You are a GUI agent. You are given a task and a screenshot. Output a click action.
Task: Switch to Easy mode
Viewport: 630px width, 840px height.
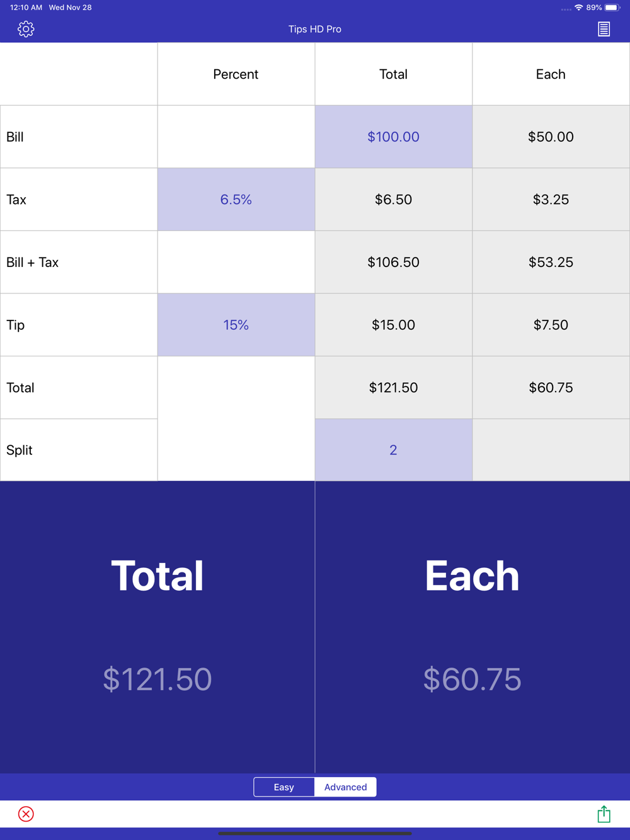coord(284,787)
